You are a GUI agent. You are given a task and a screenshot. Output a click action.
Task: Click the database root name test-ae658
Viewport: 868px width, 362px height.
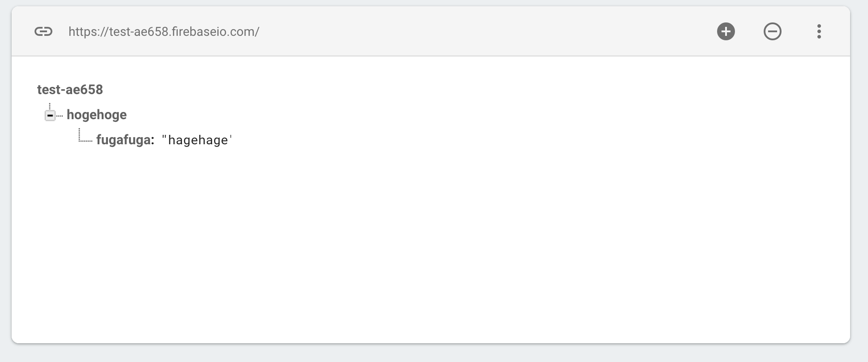(70, 90)
